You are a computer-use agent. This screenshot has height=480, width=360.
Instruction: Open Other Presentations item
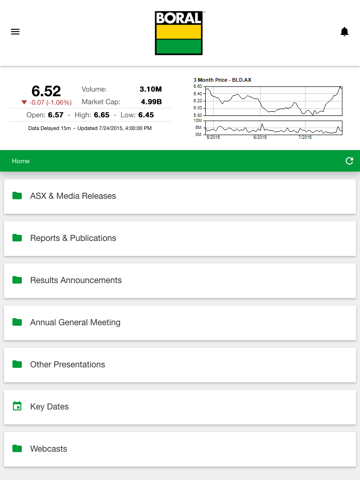180,365
